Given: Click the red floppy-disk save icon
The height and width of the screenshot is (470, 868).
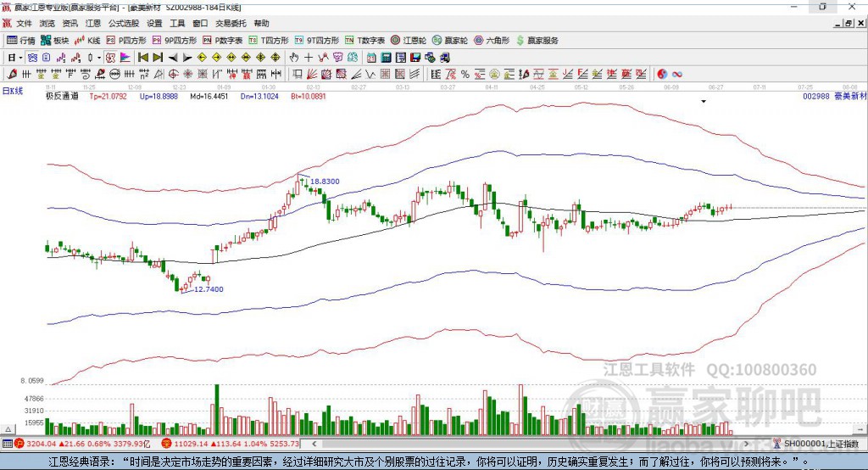Looking at the screenshot, I should (x=415, y=58).
